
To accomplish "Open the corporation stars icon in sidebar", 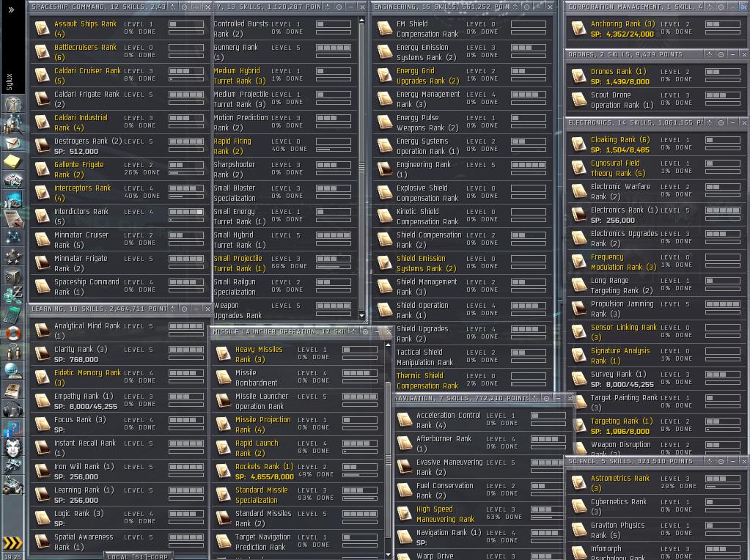I will pyautogui.click(x=12, y=257).
